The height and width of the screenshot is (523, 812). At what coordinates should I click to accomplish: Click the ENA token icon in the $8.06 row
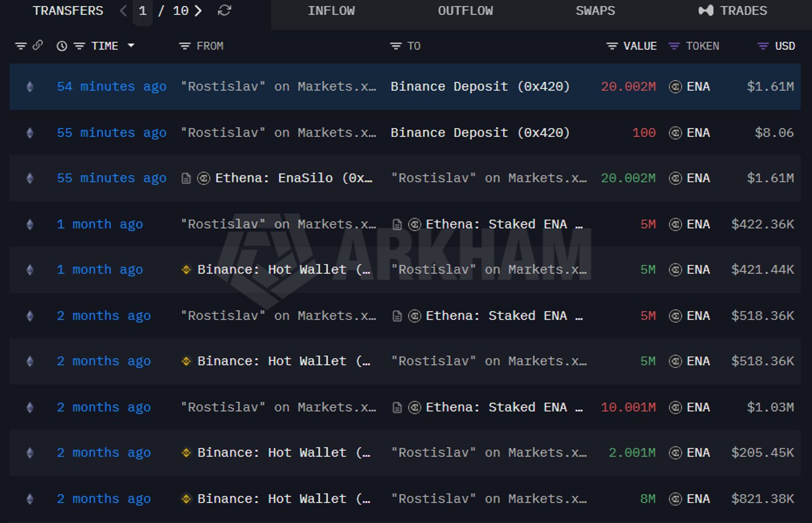(x=675, y=133)
